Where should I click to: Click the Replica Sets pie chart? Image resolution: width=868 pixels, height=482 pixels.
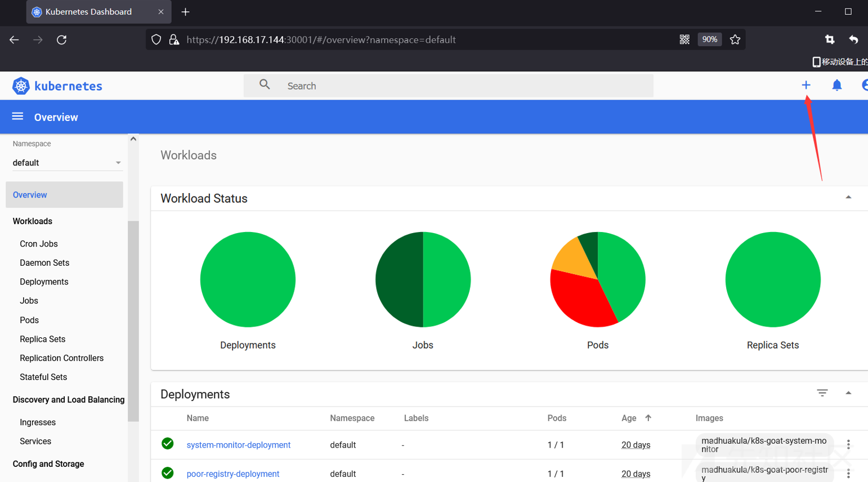point(773,279)
